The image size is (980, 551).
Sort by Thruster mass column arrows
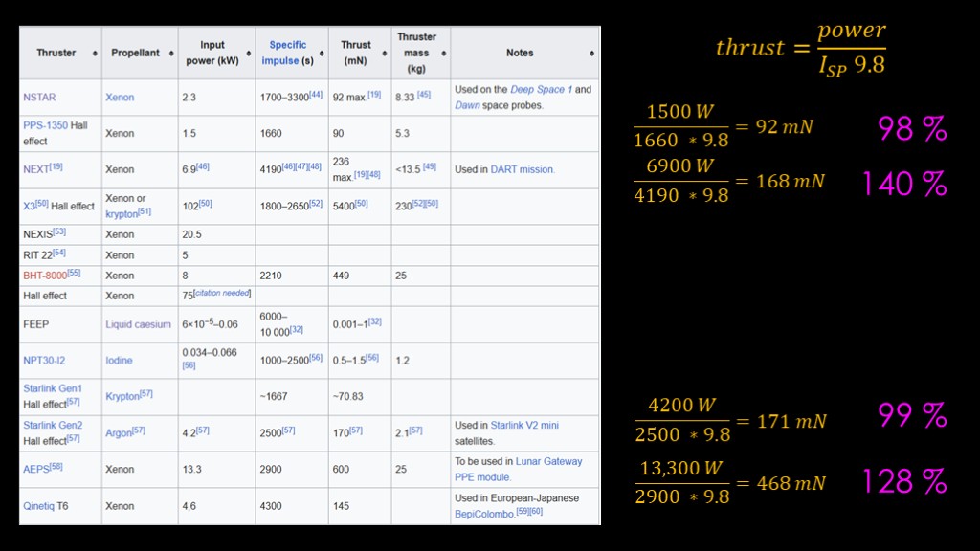pos(443,54)
